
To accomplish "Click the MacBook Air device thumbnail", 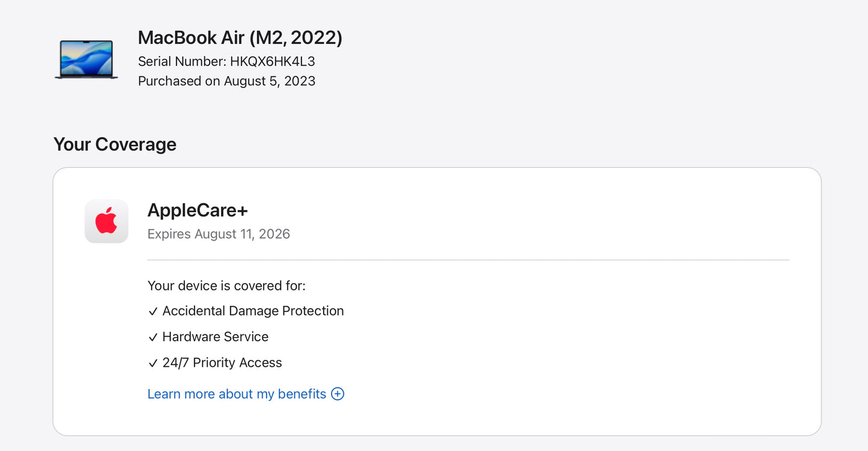I will [x=86, y=60].
